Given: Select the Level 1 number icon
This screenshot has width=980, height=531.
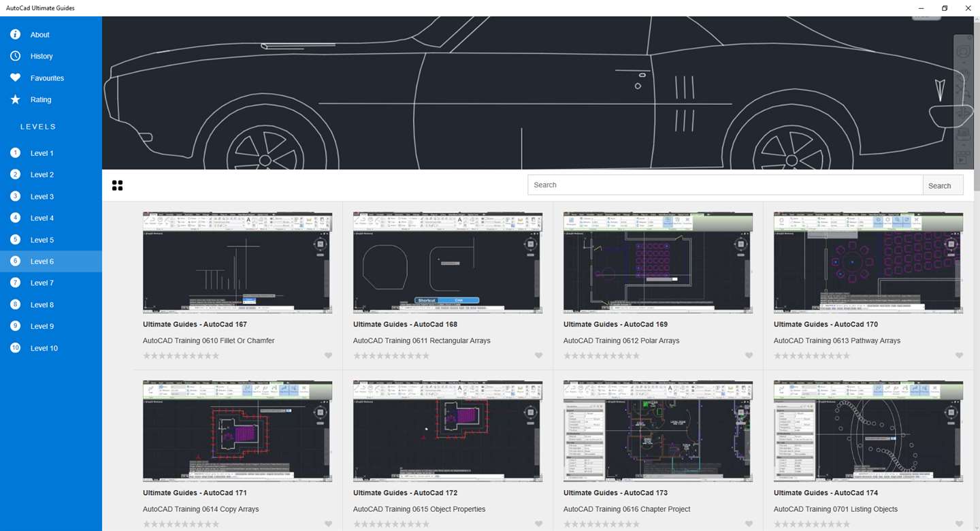Looking at the screenshot, I should pos(16,153).
